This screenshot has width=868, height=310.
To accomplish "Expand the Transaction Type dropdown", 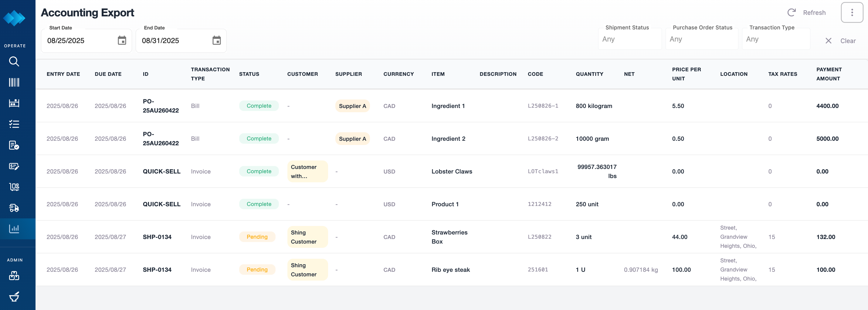I will tap(775, 39).
